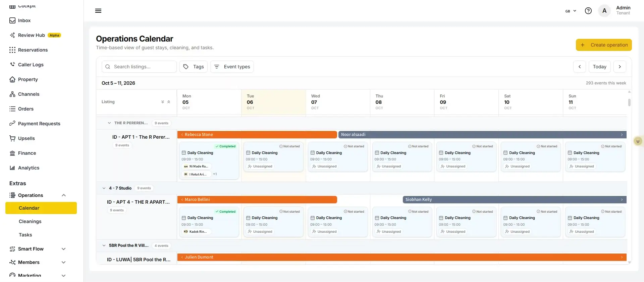Click the Upsells cart icon
The width and height of the screenshot is (644, 282).
[x=12, y=138]
